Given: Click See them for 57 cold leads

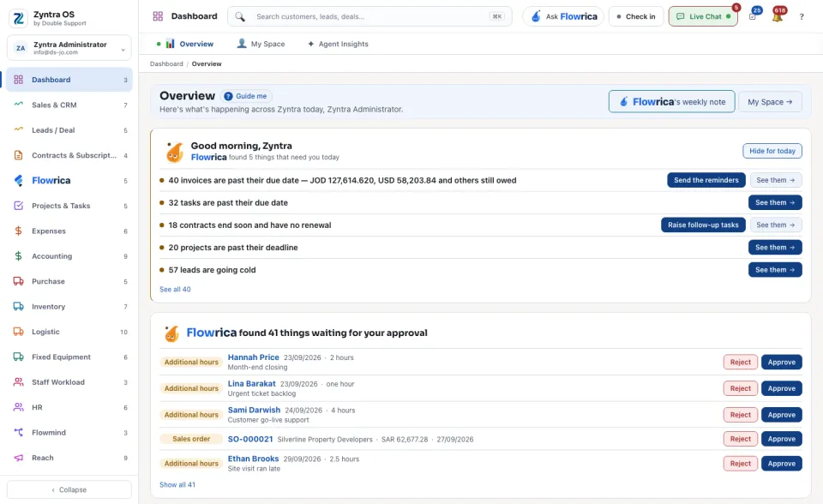Looking at the screenshot, I should pyautogui.click(x=775, y=270).
